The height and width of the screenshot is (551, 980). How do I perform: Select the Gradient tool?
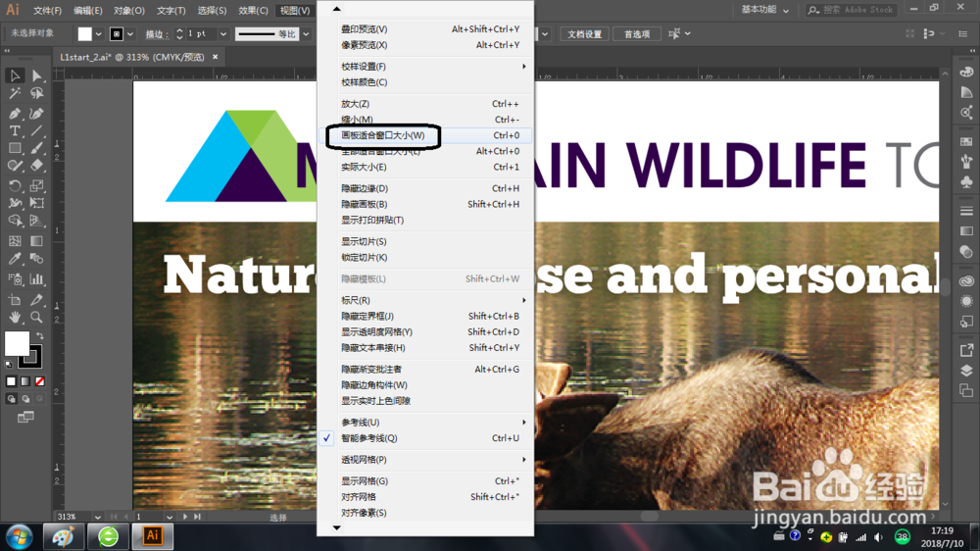click(x=37, y=241)
